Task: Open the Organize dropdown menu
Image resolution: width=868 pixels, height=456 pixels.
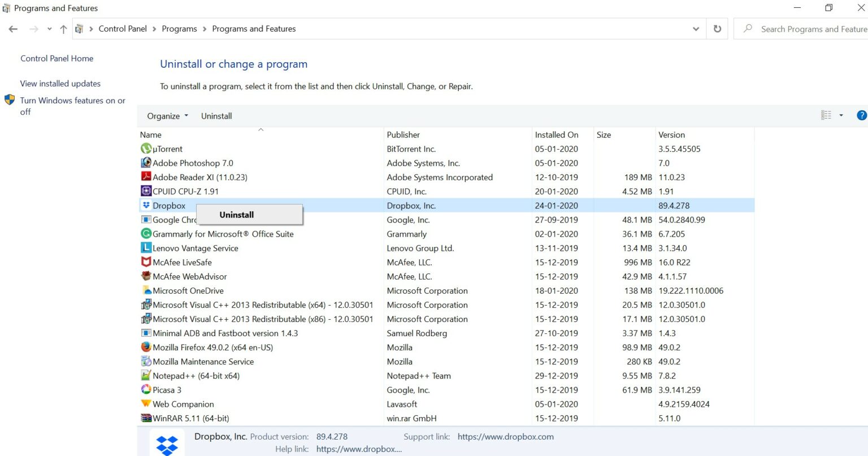Action: click(167, 116)
